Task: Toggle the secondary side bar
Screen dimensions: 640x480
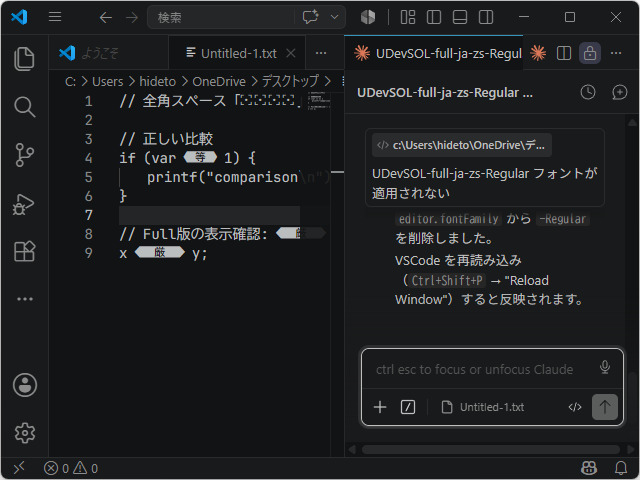Action: tap(486, 17)
